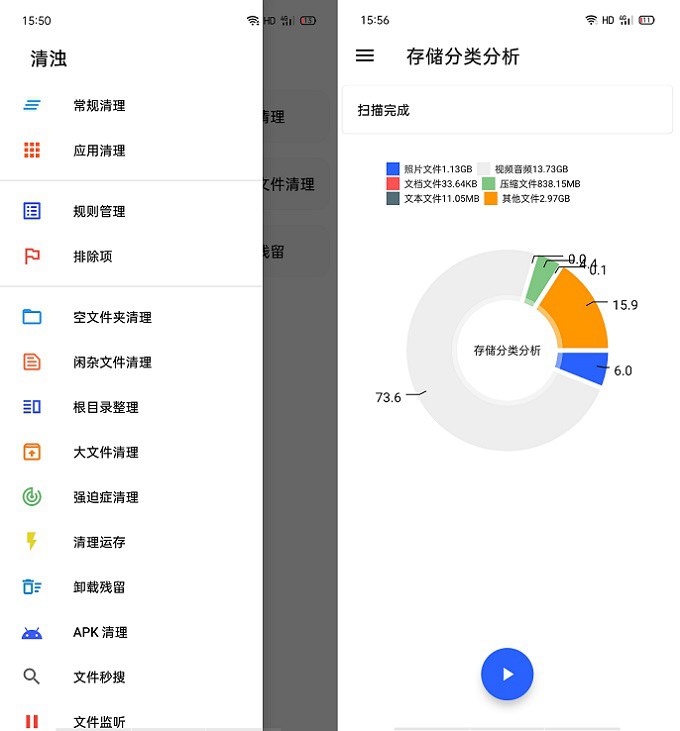Click legend text 照片文件1.13GB
Viewport: 680px width, 731px height.
tap(438, 169)
